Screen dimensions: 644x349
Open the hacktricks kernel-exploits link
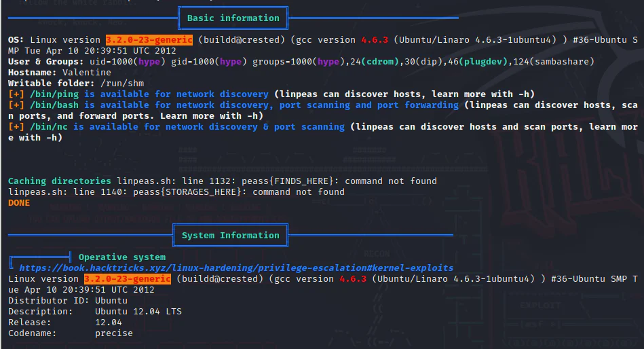point(236,268)
